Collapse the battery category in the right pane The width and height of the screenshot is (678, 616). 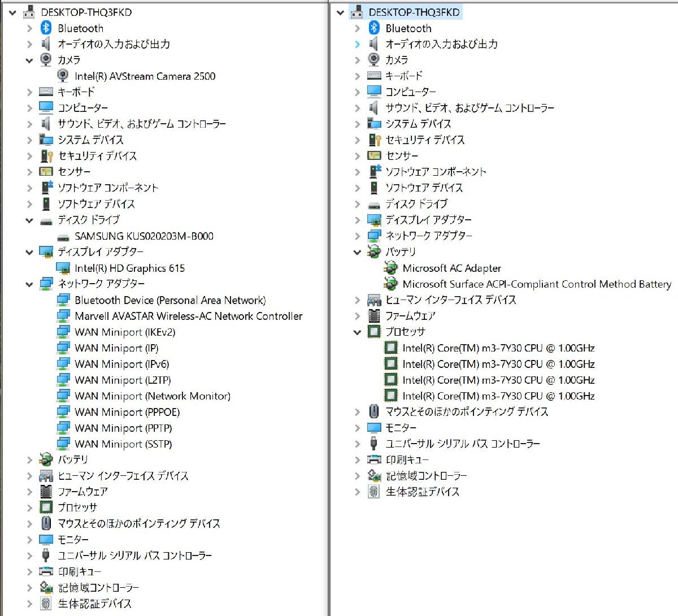(357, 252)
